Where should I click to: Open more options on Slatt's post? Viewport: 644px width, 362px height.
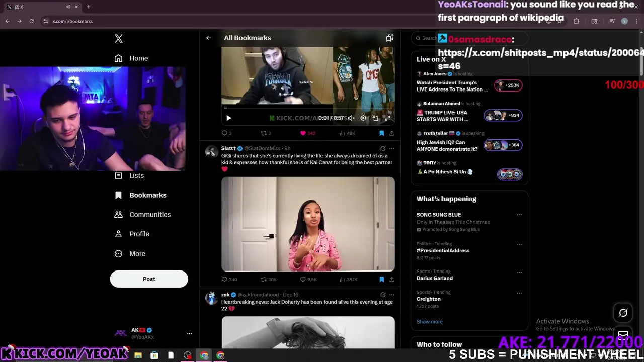click(392, 149)
